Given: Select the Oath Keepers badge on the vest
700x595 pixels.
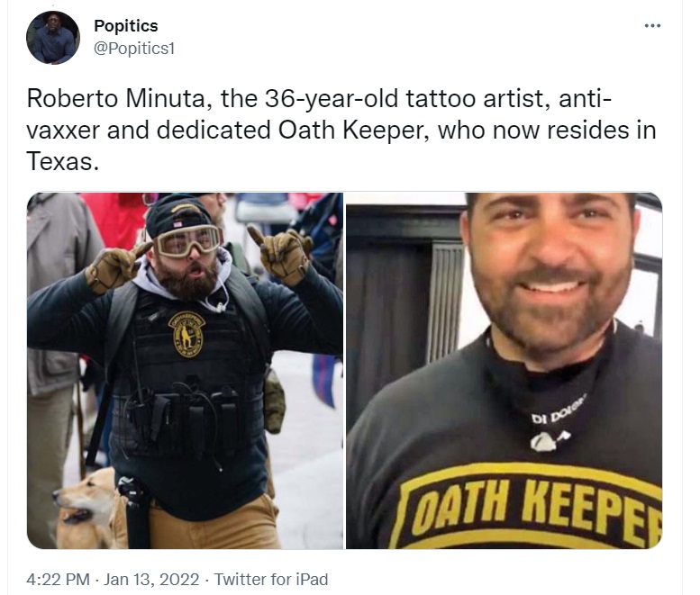Looking at the screenshot, I should [186, 334].
